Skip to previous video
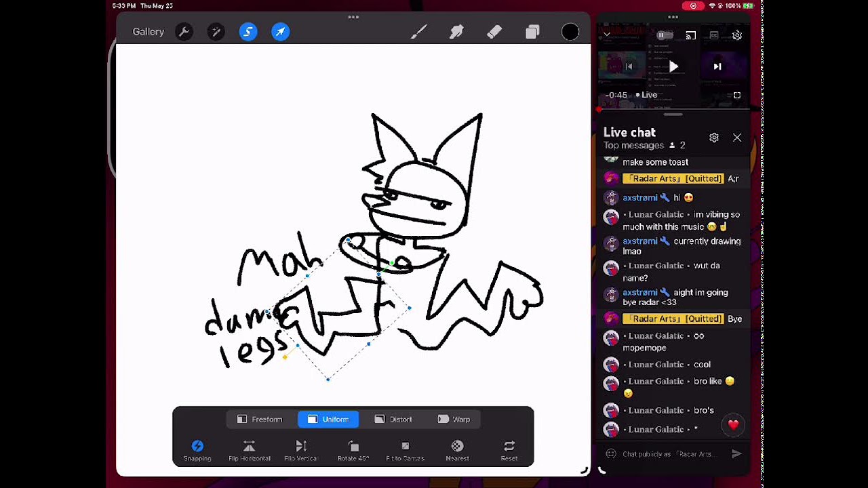The image size is (868, 488). (629, 66)
